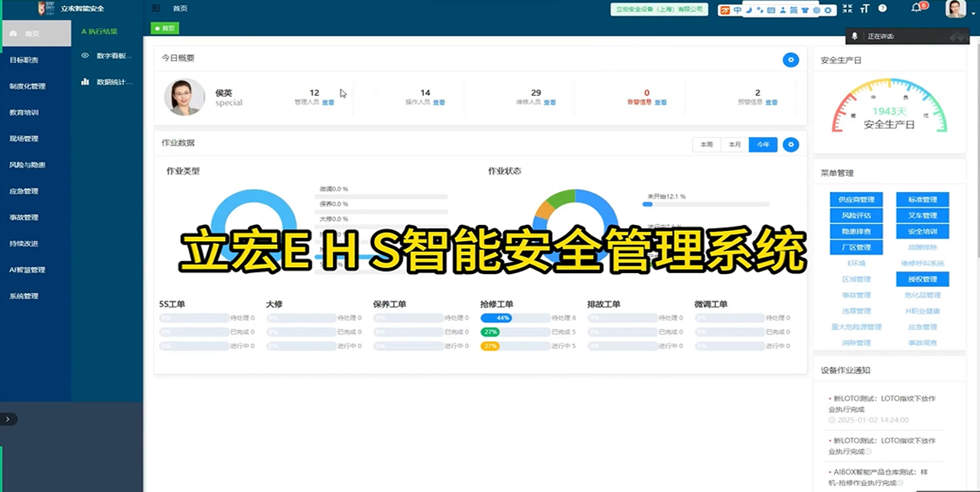980x492 pixels.
Task: Click the font size adjustment icon
Action: [x=864, y=9]
